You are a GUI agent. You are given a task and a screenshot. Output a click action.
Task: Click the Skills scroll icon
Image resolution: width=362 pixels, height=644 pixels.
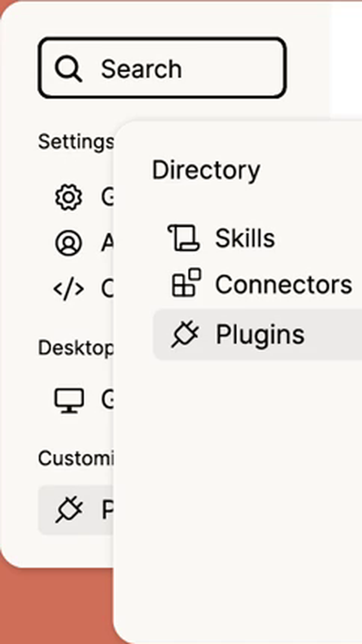point(184,238)
